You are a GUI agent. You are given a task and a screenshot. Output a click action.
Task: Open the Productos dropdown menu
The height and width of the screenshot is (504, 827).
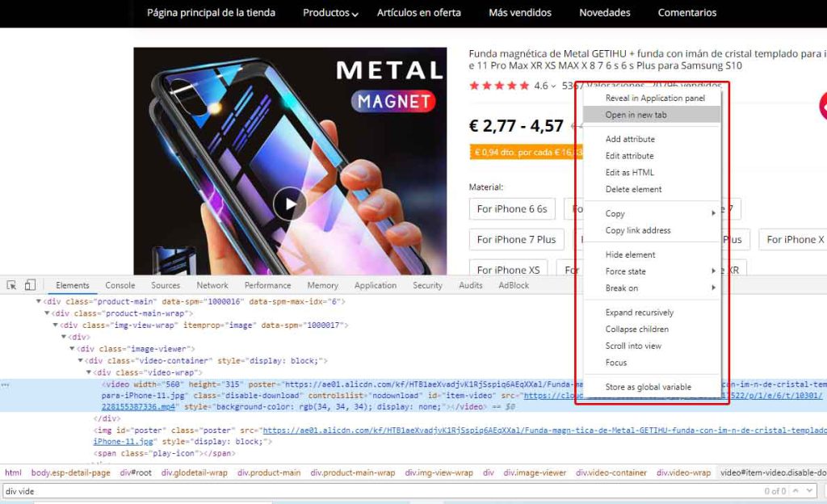[330, 13]
